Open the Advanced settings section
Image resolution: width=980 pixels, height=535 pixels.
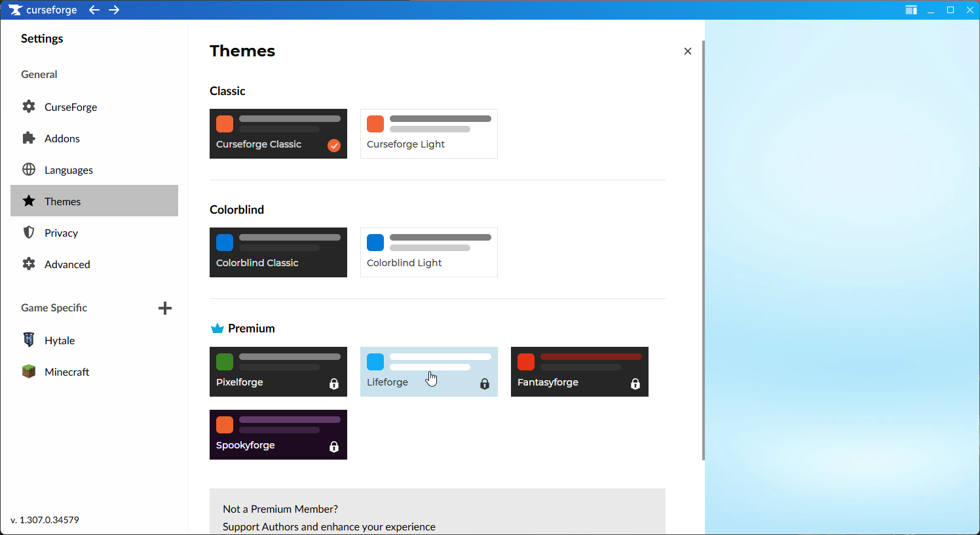point(94,264)
